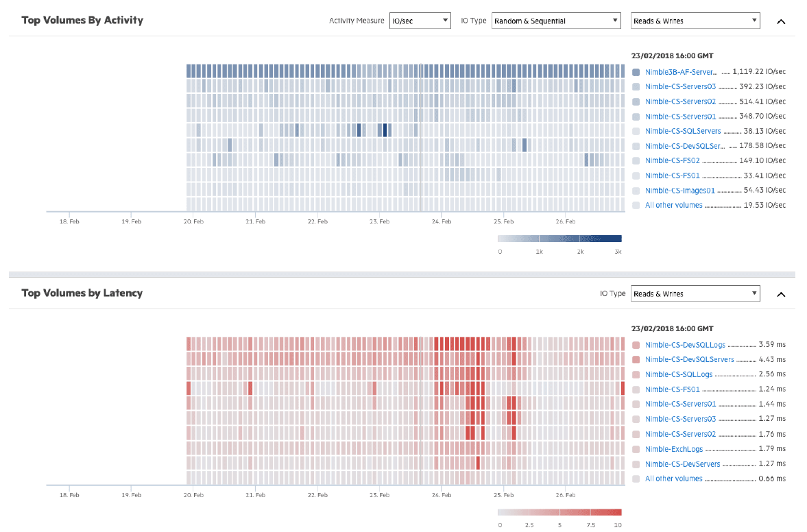Click the red latency color scale legend
This screenshot has height=532, width=807.
[x=559, y=512]
